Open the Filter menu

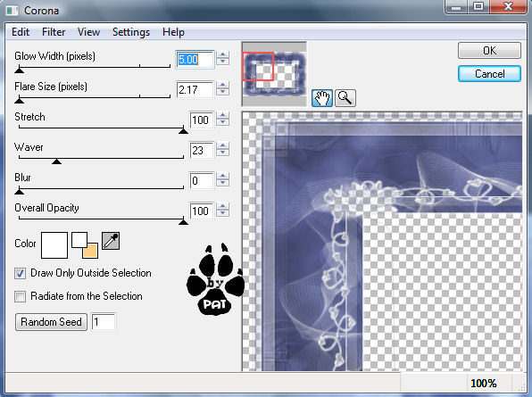pos(54,32)
